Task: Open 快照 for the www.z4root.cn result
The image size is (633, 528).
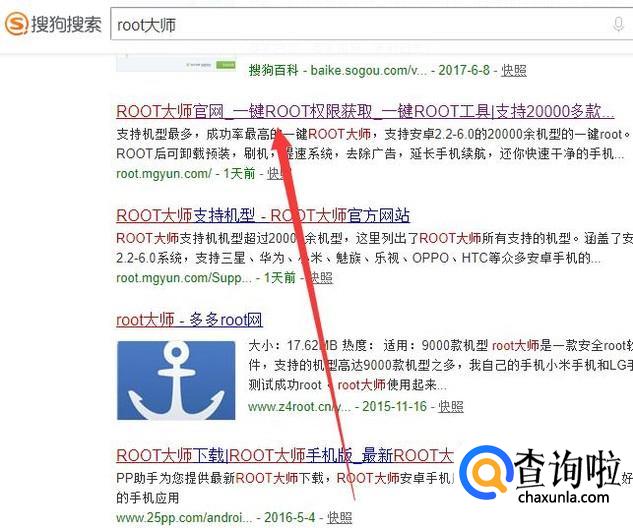Action: click(x=451, y=406)
